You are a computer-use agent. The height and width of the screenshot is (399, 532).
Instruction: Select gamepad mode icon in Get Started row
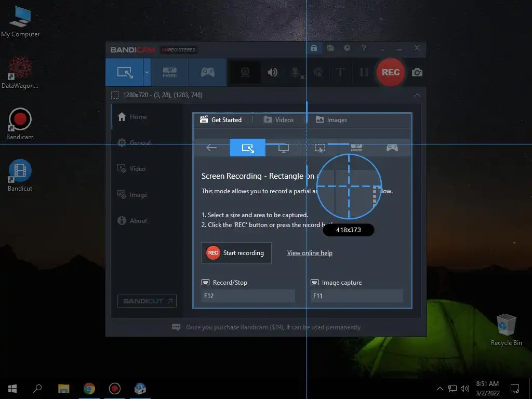[392, 148]
